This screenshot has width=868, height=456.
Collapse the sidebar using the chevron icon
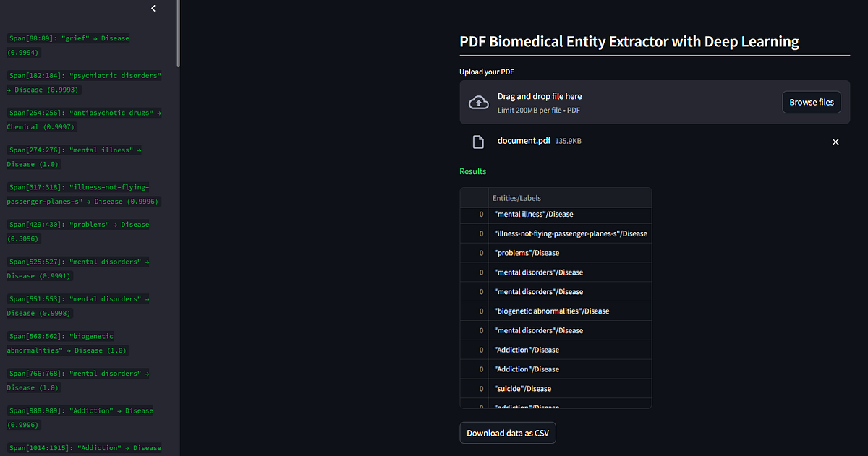153,8
